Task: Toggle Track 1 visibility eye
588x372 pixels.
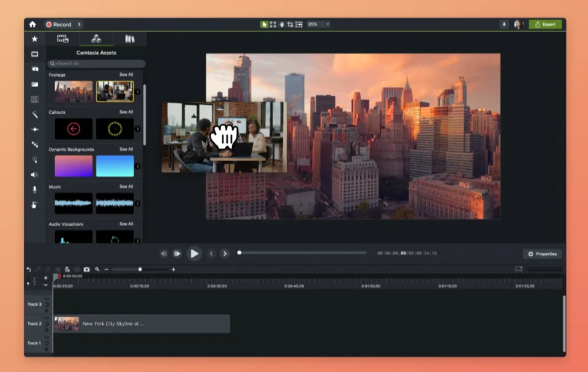Action: [47, 338]
